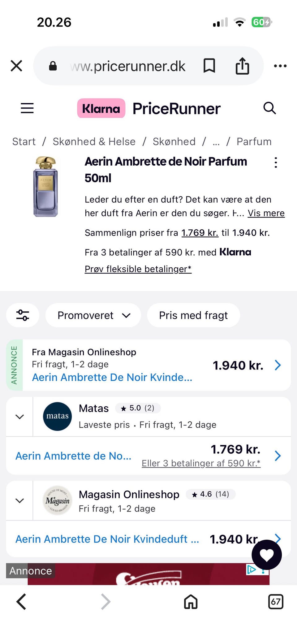Open the browser three-dot overflow menu
Screen dimensions: 297x644
(280, 66)
